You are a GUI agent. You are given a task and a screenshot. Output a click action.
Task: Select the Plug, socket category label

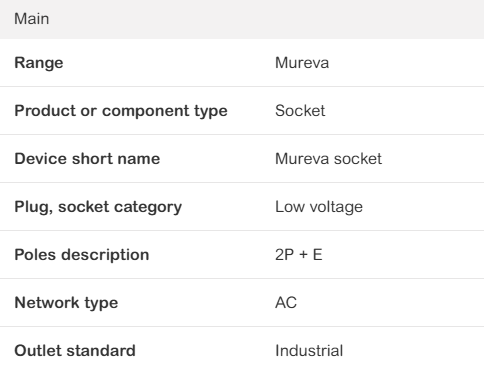tap(98, 207)
